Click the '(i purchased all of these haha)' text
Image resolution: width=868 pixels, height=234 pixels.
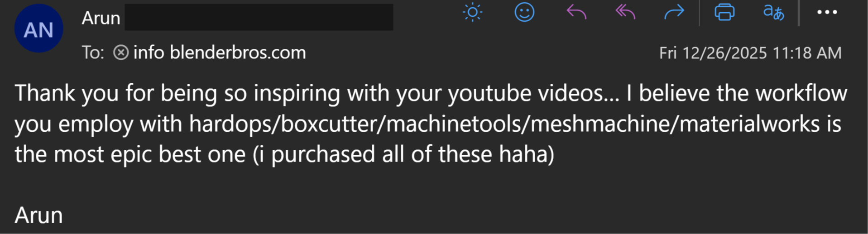403,154
